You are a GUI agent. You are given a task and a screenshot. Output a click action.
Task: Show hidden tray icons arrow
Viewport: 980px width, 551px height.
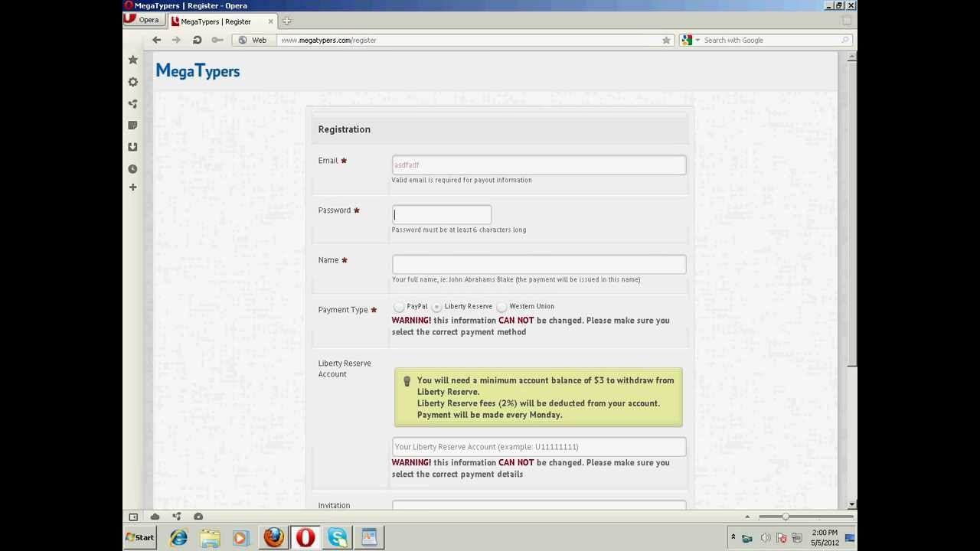(x=733, y=537)
